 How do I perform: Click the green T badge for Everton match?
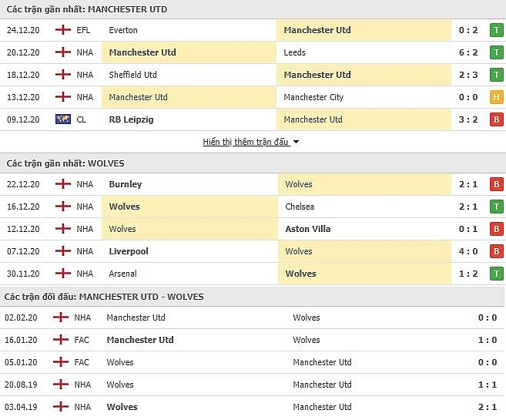pyautogui.click(x=496, y=30)
